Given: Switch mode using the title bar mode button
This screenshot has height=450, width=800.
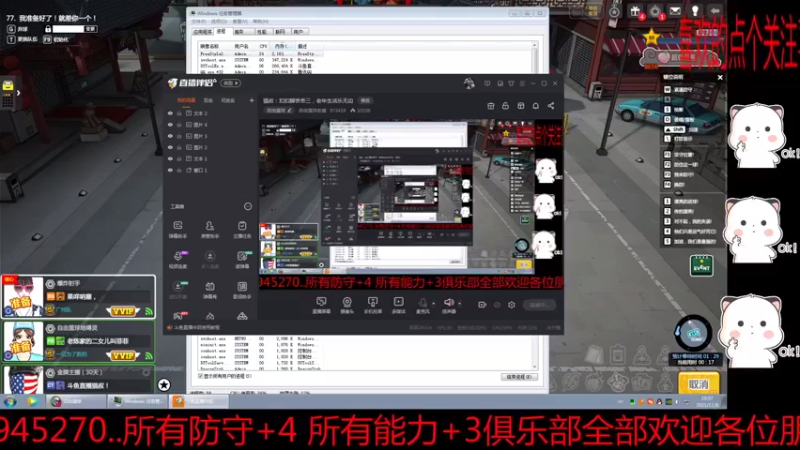Looking at the screenshot, I should pyautogui.click(x=231, y=83).
